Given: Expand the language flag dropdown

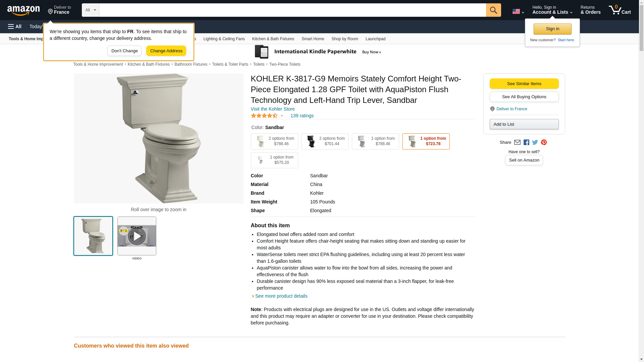Looking at the screenshot, I should [x=518, y=12].
